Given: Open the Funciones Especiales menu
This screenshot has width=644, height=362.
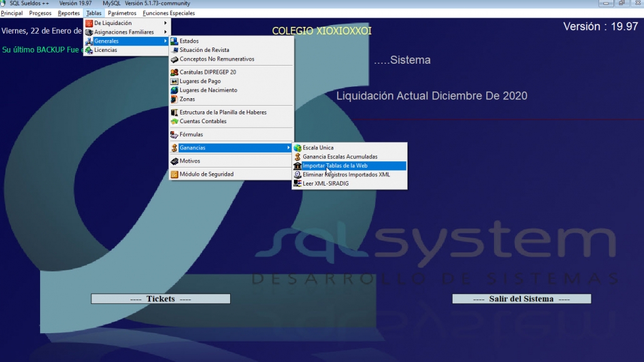Looking at the screenshot, I should pos(169,13).
